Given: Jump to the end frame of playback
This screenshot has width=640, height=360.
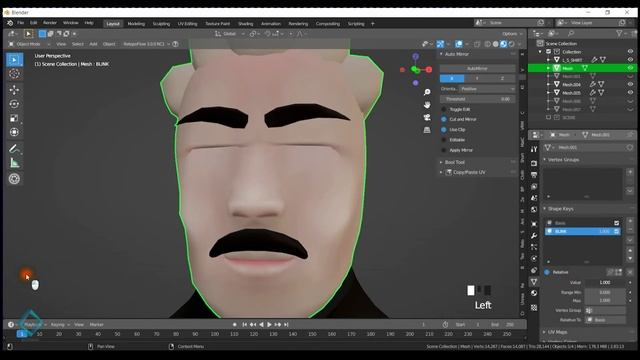Looking at the screenshot, I should coord(287,324).
